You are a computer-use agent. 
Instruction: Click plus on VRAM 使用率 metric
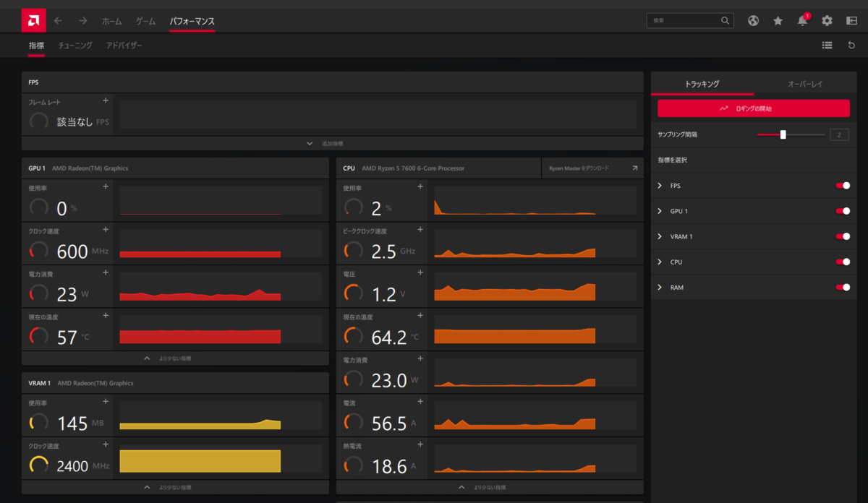(106, 401)
